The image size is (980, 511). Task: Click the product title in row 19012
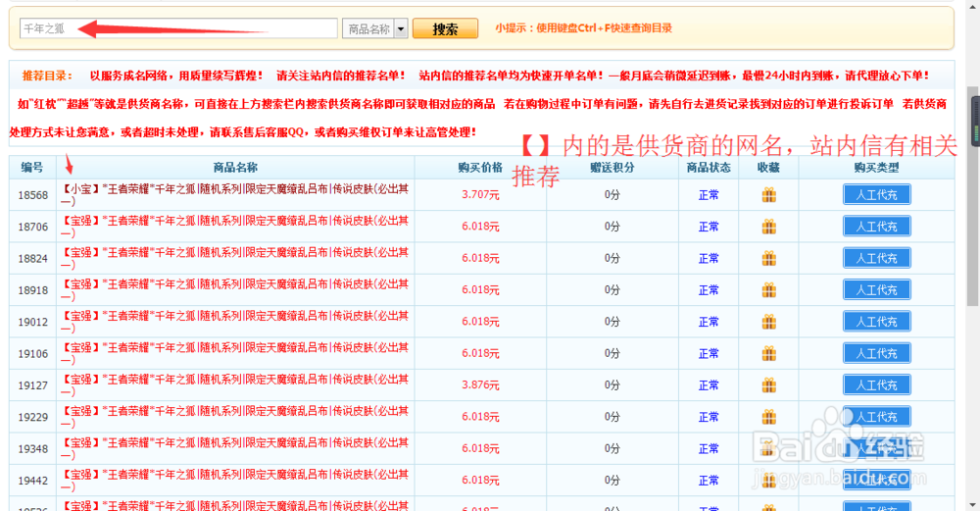[x=234, y=322]
